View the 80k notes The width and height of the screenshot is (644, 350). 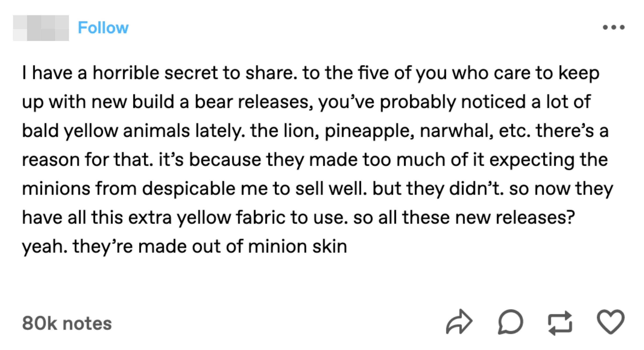(67, 323)
